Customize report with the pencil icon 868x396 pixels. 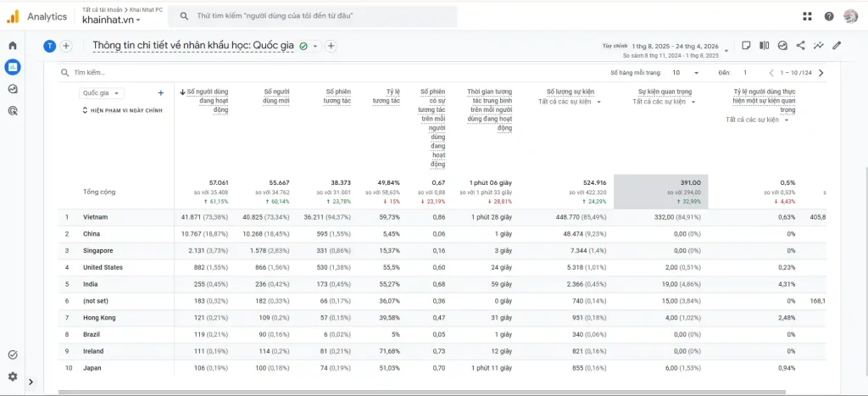837,46
